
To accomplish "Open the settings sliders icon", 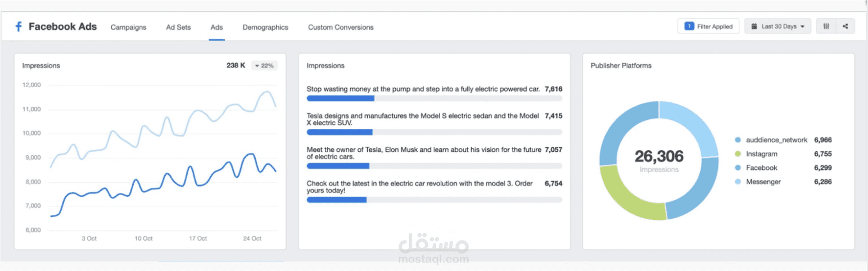I will point(826,26).
